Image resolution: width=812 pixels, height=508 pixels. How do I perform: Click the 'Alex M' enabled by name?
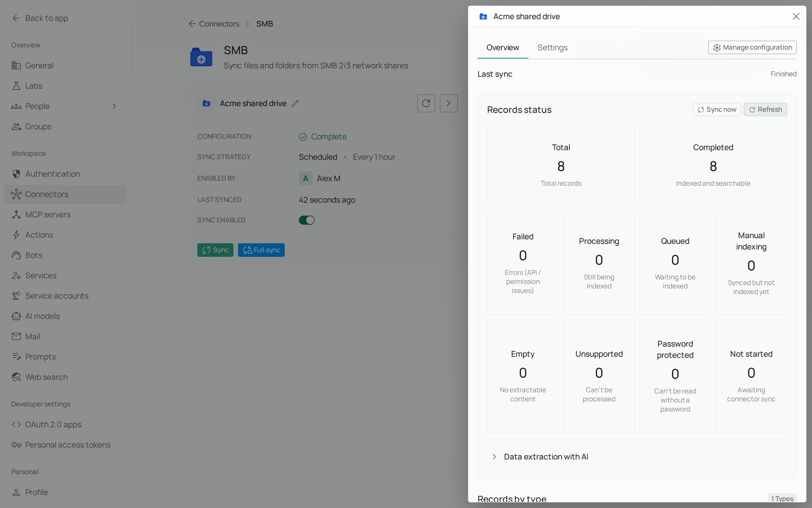[x=328, y=178]
